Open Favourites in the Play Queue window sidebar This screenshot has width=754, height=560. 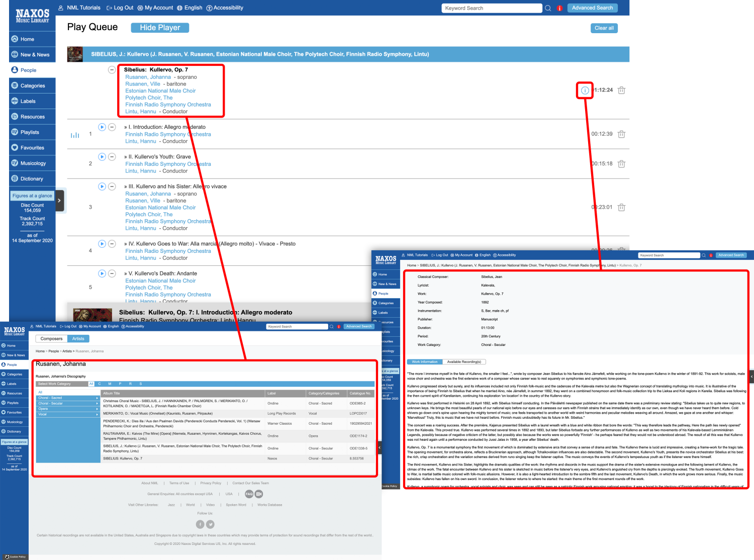[x=32, y=148]
